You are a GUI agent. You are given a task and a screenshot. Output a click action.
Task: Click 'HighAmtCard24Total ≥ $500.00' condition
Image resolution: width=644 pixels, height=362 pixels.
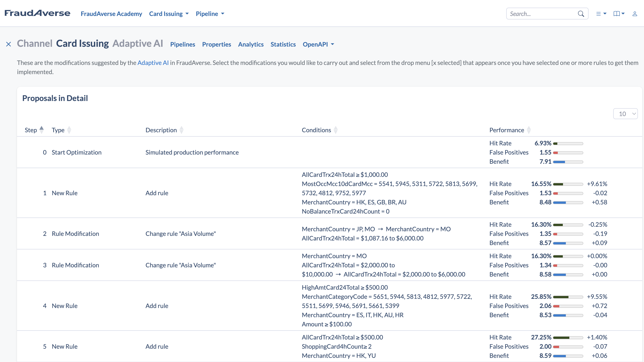tap(345, 287)
